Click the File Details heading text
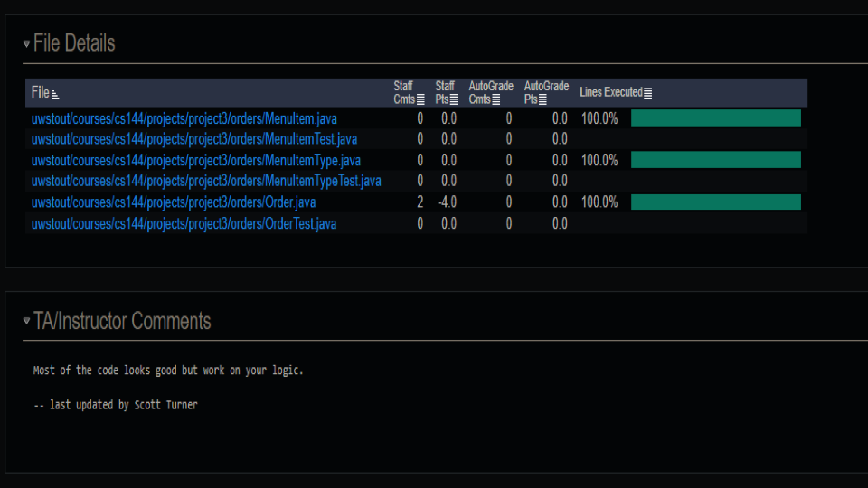Screen dimensions: 868x488 click(74, 43)
